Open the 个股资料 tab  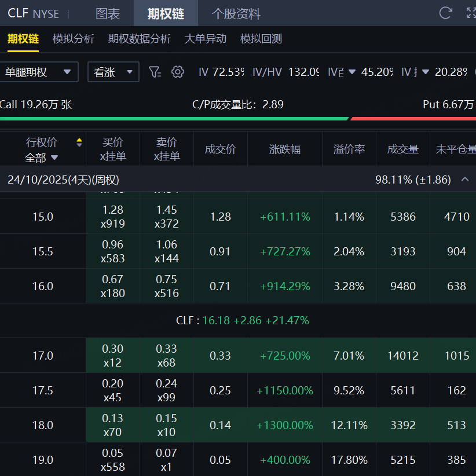[236, 13]
